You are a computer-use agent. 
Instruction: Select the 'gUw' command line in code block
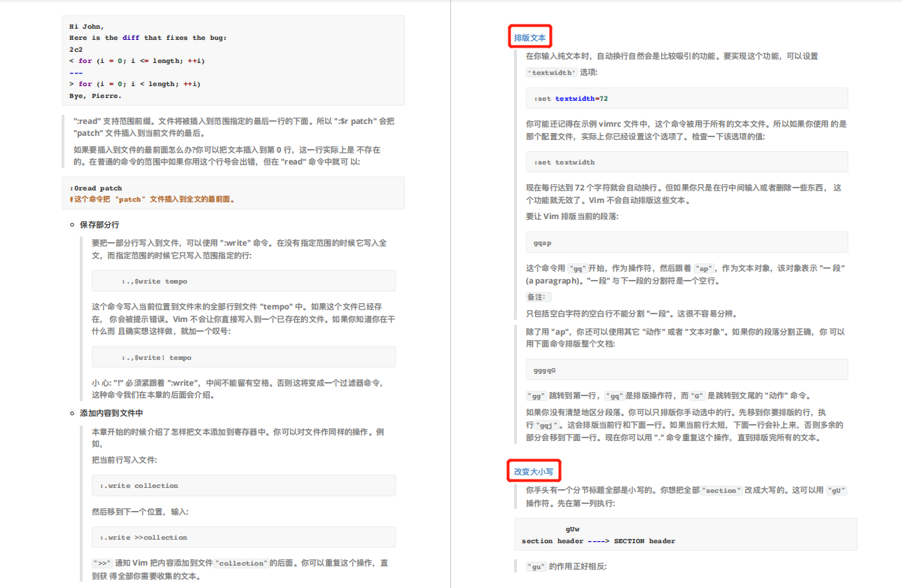572,529
